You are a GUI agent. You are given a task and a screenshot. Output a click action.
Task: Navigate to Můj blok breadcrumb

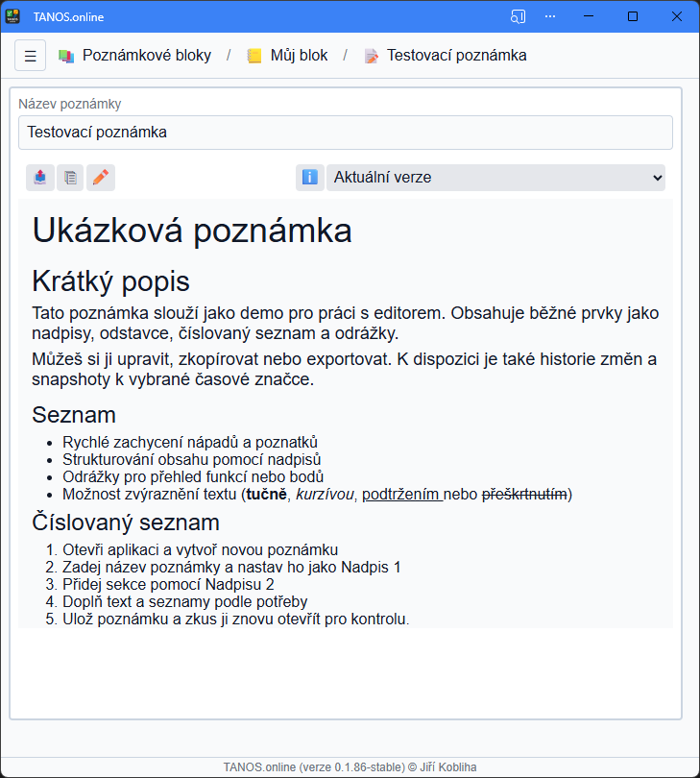pos(299,56)
